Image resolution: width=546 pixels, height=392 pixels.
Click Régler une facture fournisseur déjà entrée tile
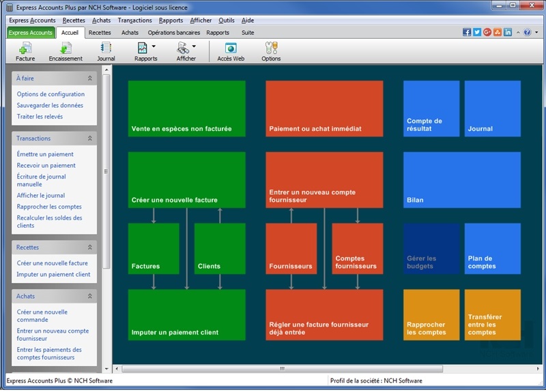(324, 315)
